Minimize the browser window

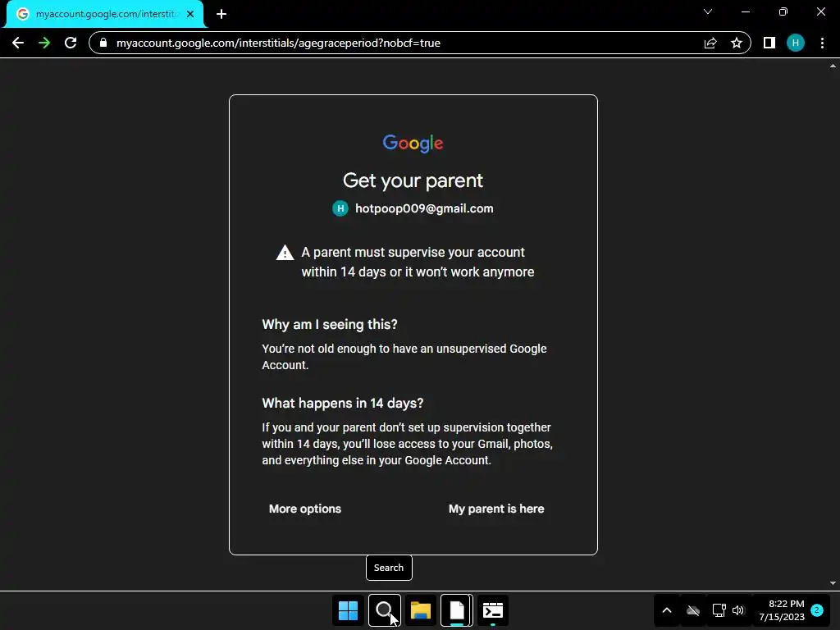pyautogui.click(x=745, y=11)
